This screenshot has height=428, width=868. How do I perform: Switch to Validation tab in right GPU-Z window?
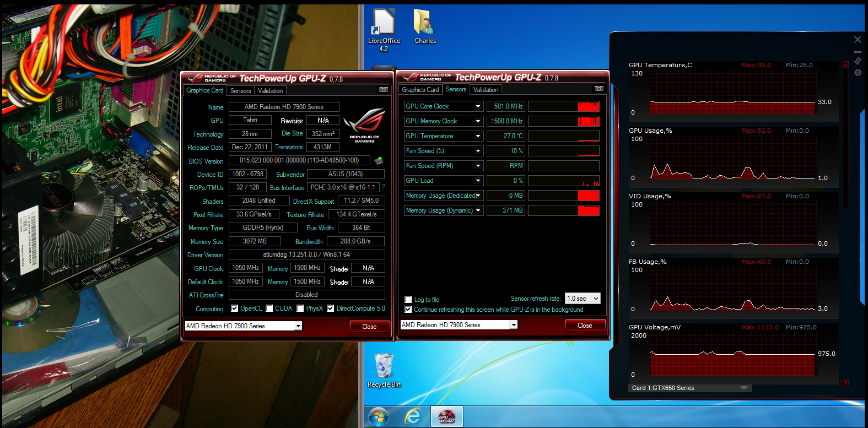pyautogui.click(x=486, y=89)
